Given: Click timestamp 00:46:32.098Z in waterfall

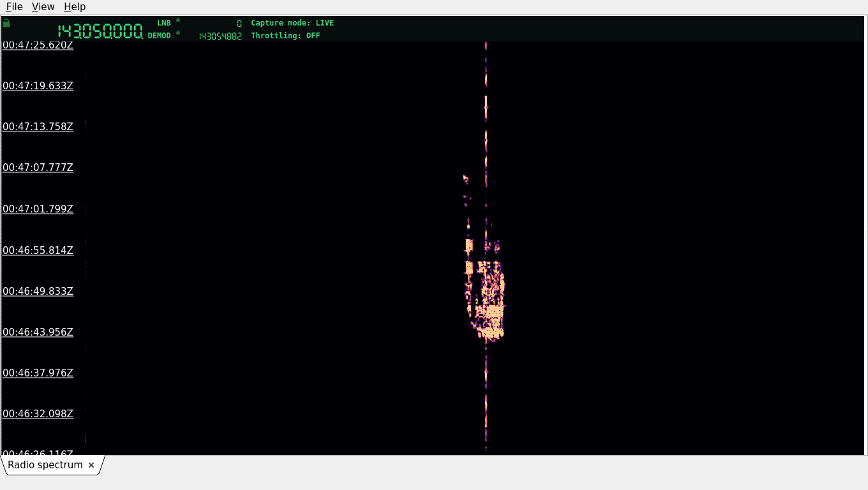Looking at the screenshot, I should 38,413.
